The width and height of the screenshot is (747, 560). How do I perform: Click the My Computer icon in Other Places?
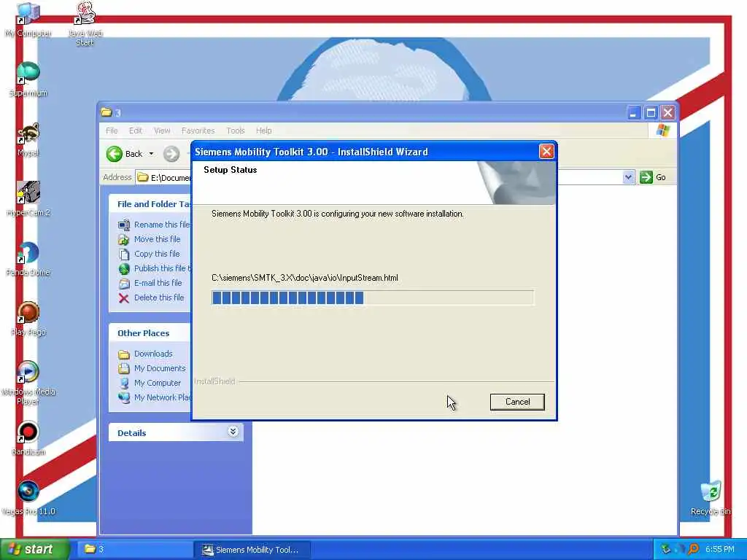124,384
